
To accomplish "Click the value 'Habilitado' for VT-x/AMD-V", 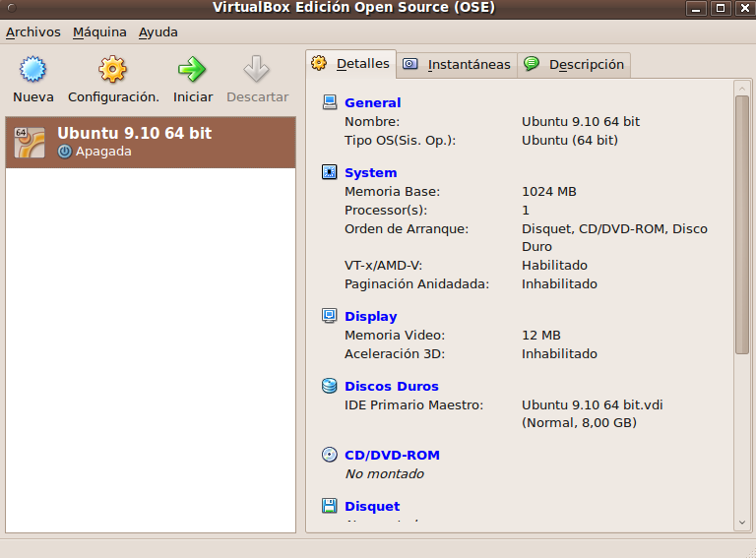I will pos(554,265).
